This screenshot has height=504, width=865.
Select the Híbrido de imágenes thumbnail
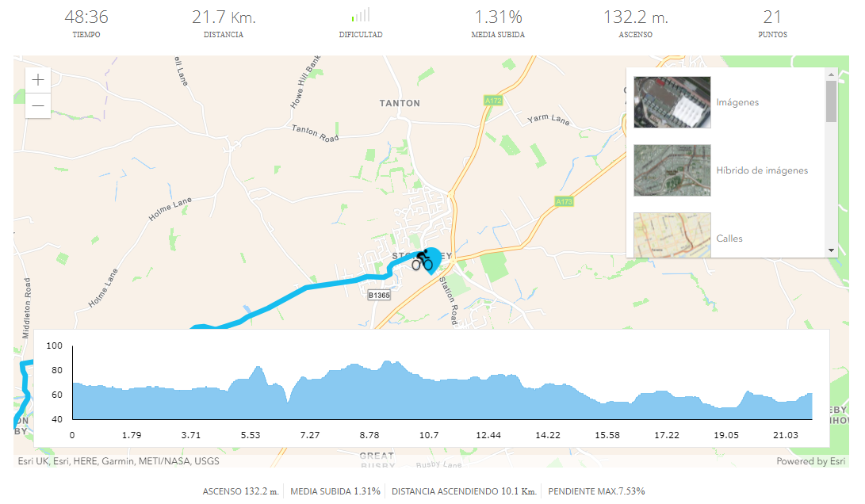(x=672, y=170)
